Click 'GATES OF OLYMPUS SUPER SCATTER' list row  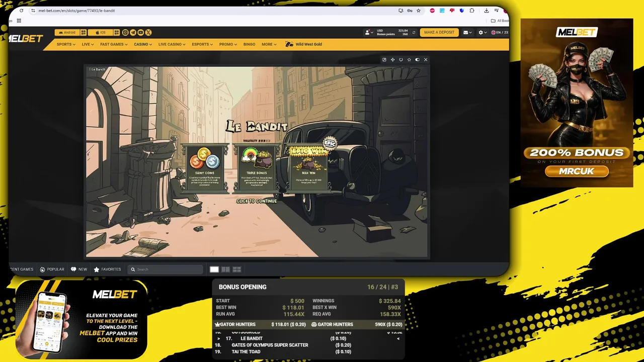[x=308, y=345]
